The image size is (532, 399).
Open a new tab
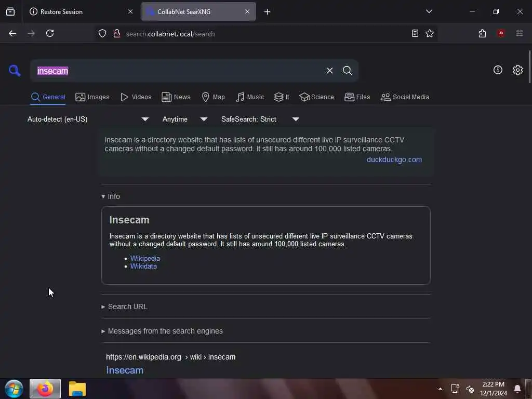click(267, 12)
